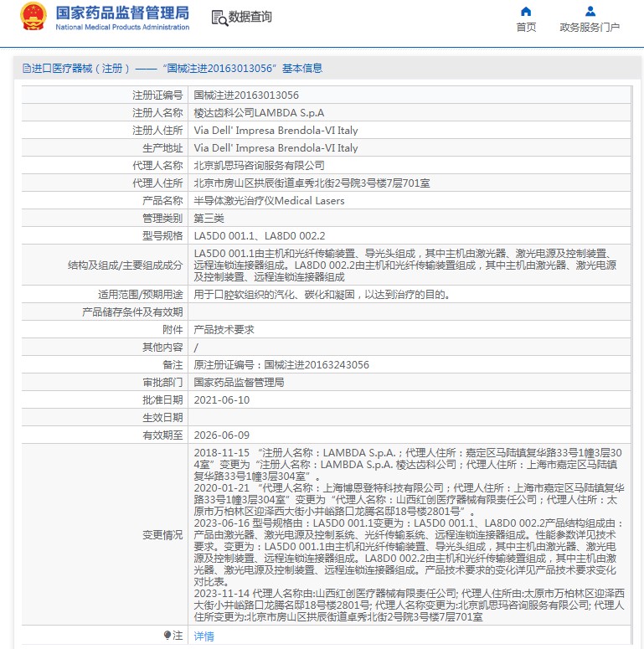Click the national emblem logo icon

click(x=33, y=18)
